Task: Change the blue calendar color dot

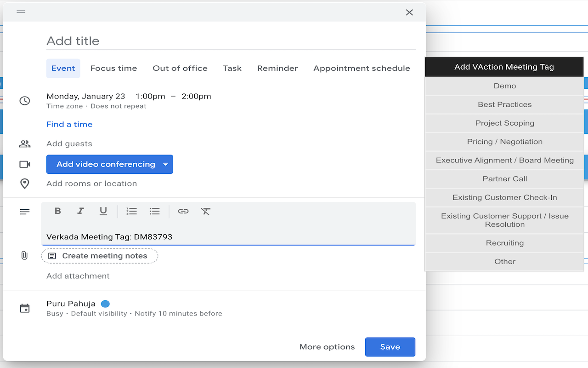Action: pyautogui.click(x=105, y=304)
